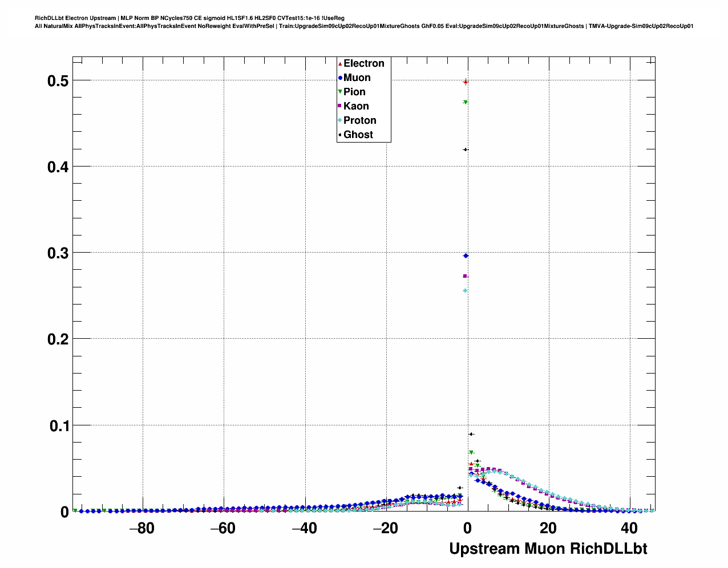Click the 0.3 label on the y-axis

(x=58, y=253)
